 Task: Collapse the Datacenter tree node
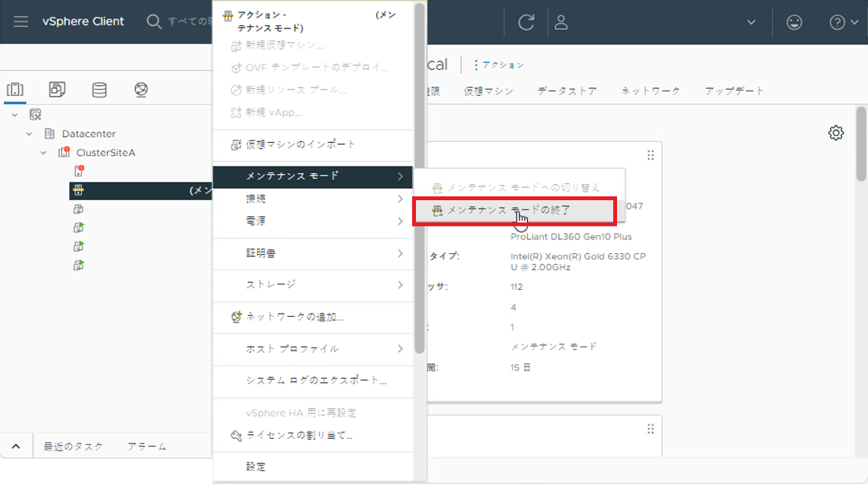click(29, 134)
